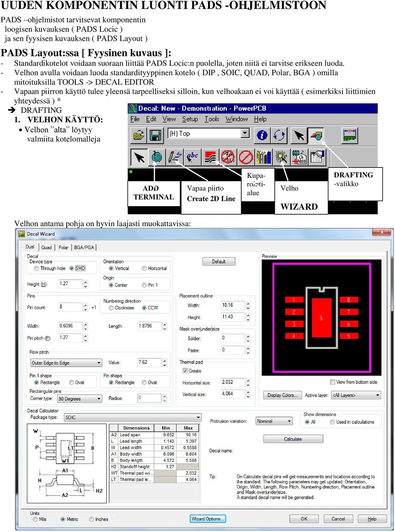Click the pin Length 1.8796 field
This screenshot has width=395, height=532.
(149, 326)
